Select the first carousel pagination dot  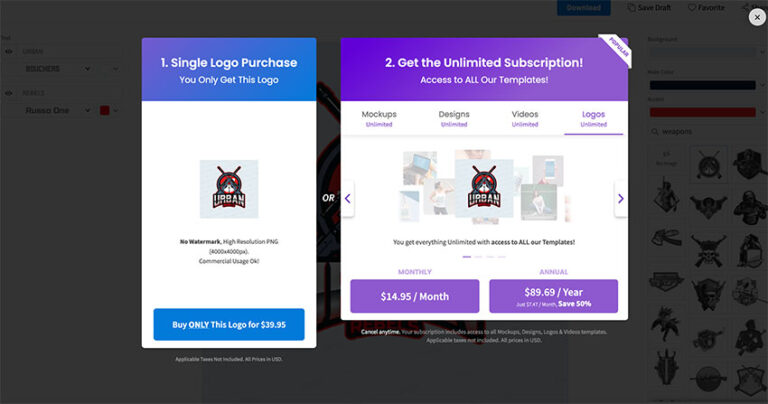tap(466, 257)
